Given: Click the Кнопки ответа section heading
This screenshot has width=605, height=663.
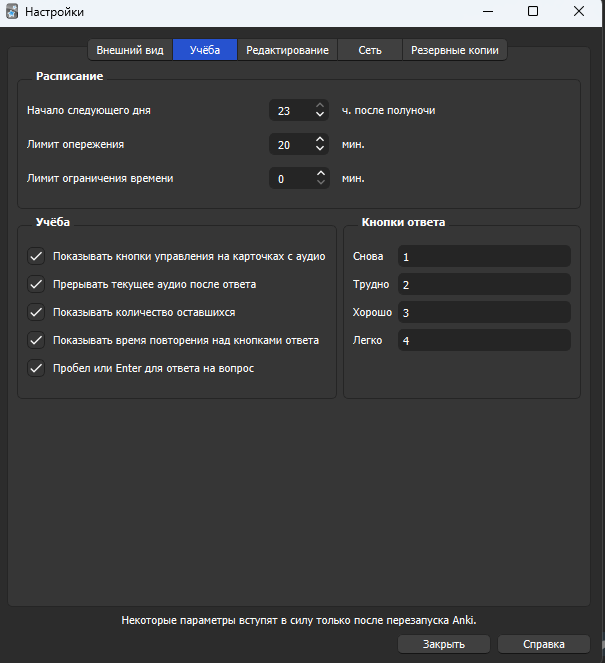Looking at the screenshot, I should [403, 222].
